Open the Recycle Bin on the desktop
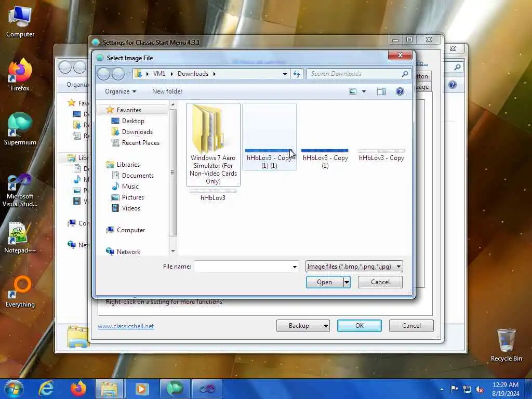 click(506, 345)
